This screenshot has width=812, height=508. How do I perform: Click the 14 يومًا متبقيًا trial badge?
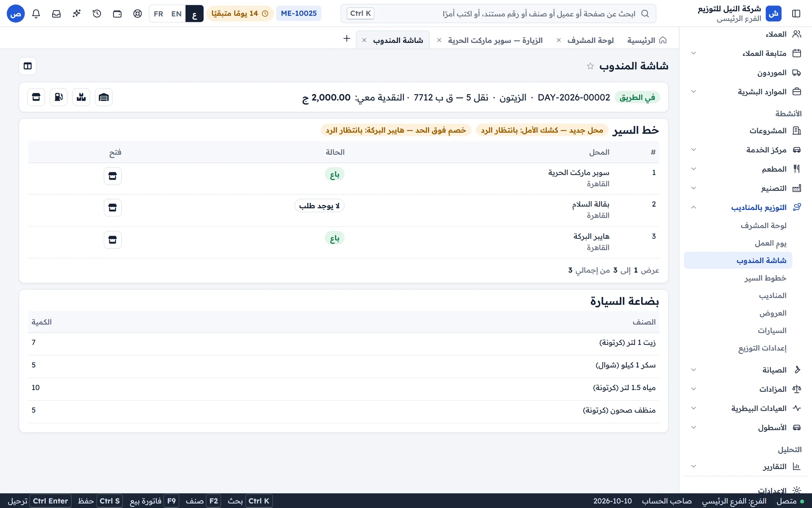(240, 14)
